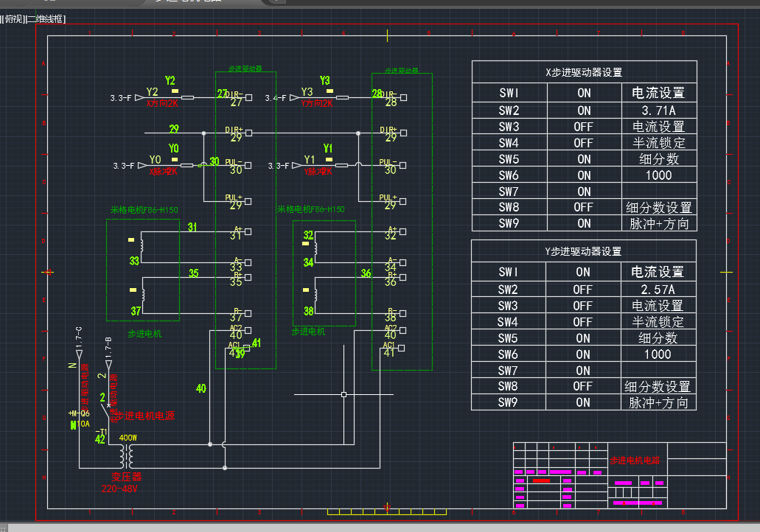Click the 3.3-F connector arrow beside Y2

[x=139, y=97]
